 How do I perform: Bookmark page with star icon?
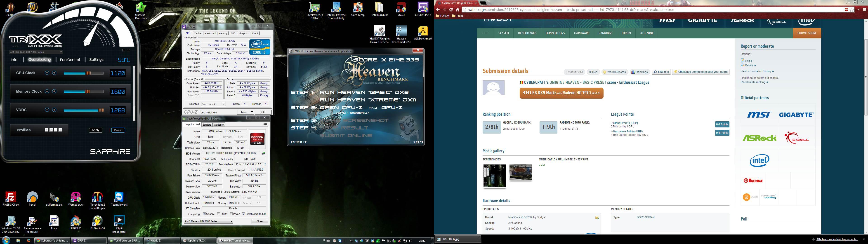[852, 9]
